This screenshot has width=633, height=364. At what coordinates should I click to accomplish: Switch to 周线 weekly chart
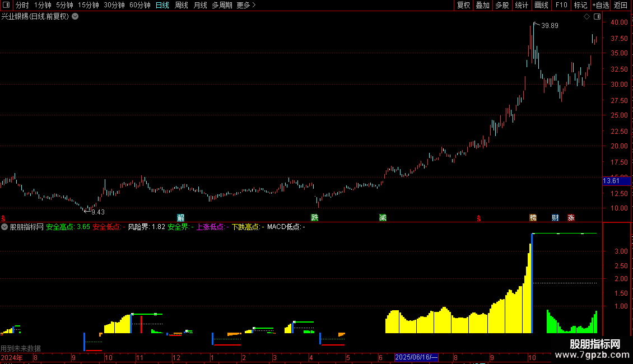pyautogui.click(x=181, y=5)
